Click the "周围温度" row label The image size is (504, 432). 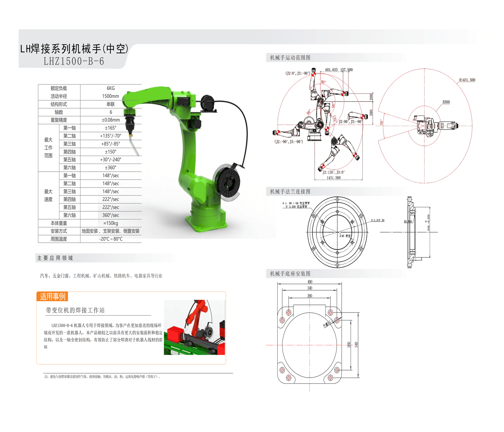(x=59, y=239)
